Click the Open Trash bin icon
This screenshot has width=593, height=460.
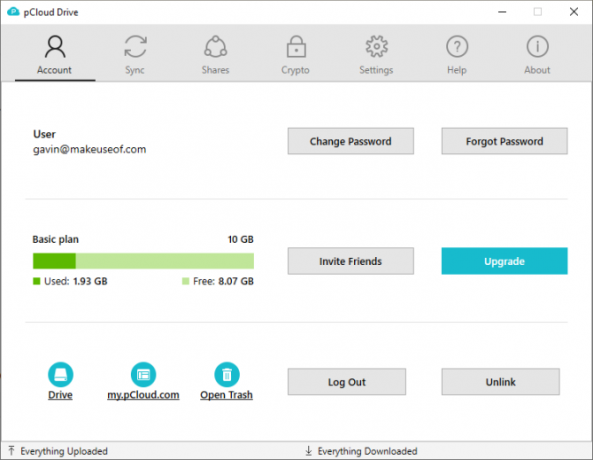[x=227, y=375]
